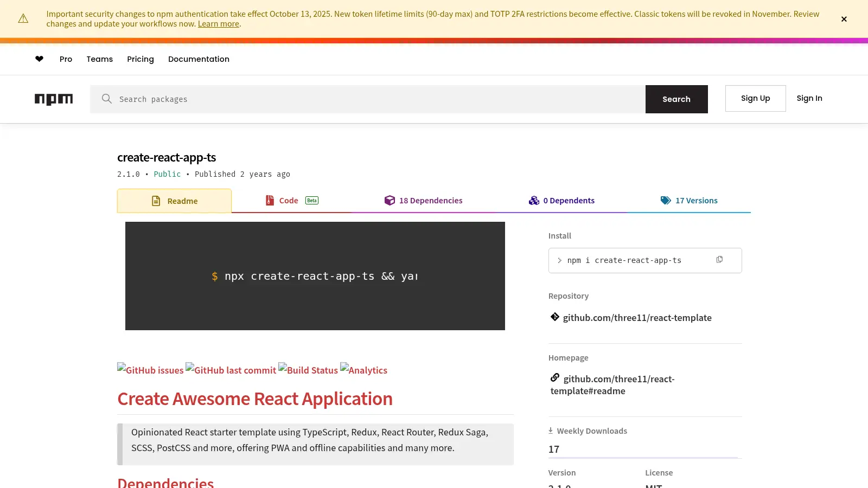
Task: Click the terminal animation image
Action: point(315,276)
